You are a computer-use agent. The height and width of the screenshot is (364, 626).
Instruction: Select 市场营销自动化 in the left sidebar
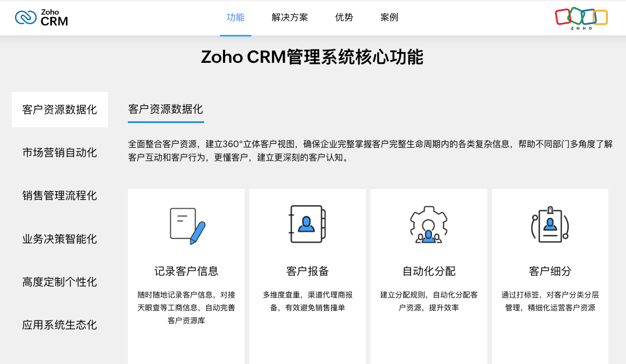[60, 152]
